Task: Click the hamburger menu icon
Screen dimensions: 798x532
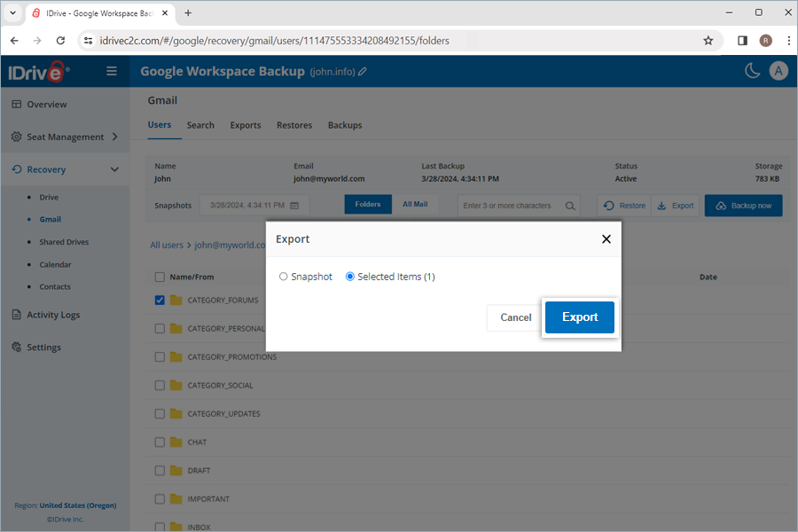Action: 112,72
